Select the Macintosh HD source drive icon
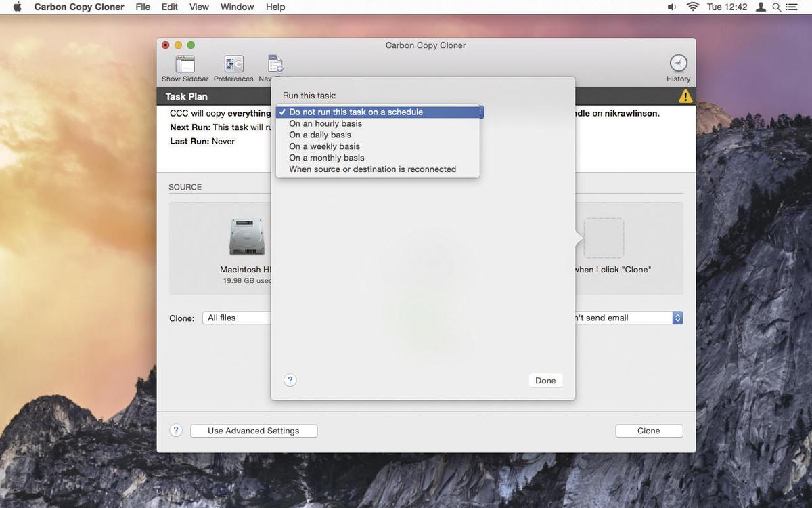 247,237
